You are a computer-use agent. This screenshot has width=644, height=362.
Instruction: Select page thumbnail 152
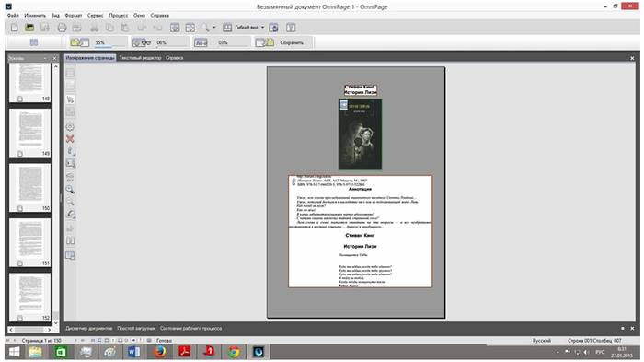(30, 297)
